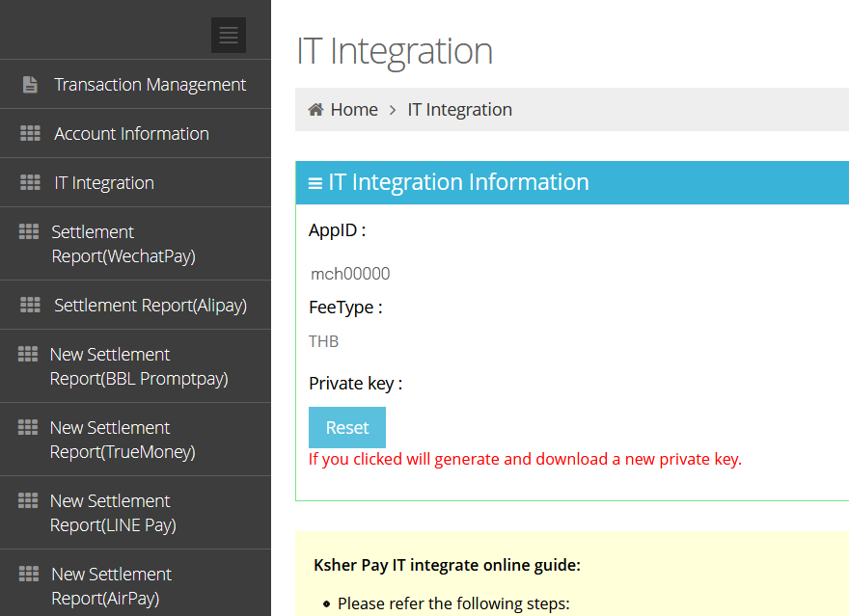
Task: Click the Reset private key button
Action: click(x=347, y=427)
